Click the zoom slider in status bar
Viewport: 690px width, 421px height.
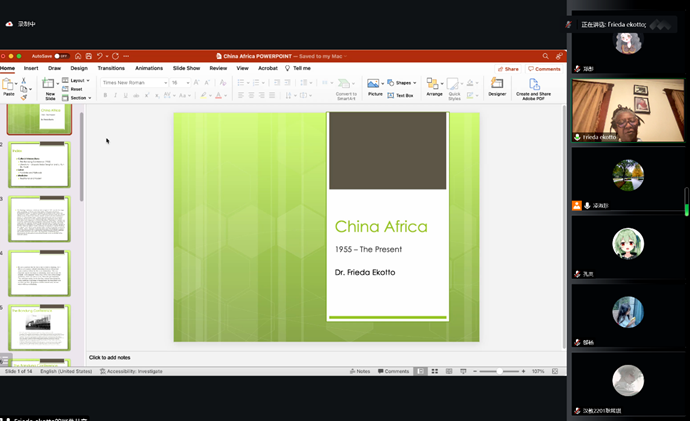tap(500, 371)
